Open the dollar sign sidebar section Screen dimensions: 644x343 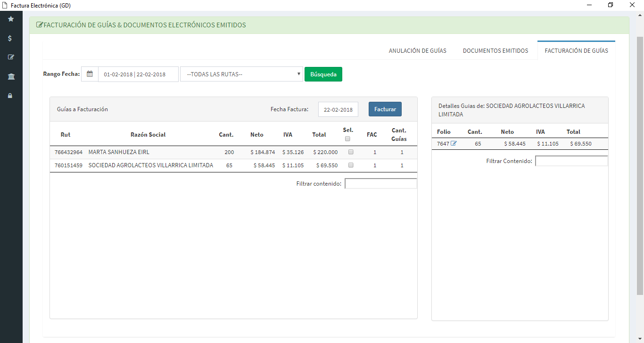tap(11, 38)
